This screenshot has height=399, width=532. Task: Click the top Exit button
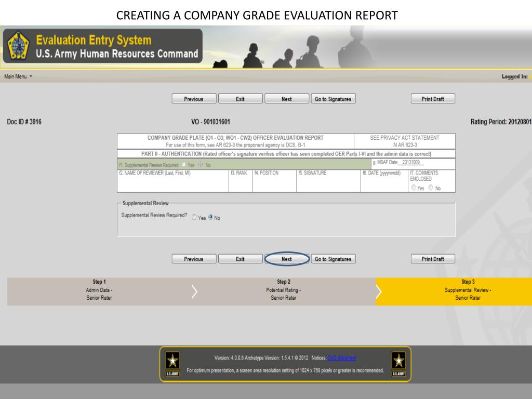coord(240,99)
